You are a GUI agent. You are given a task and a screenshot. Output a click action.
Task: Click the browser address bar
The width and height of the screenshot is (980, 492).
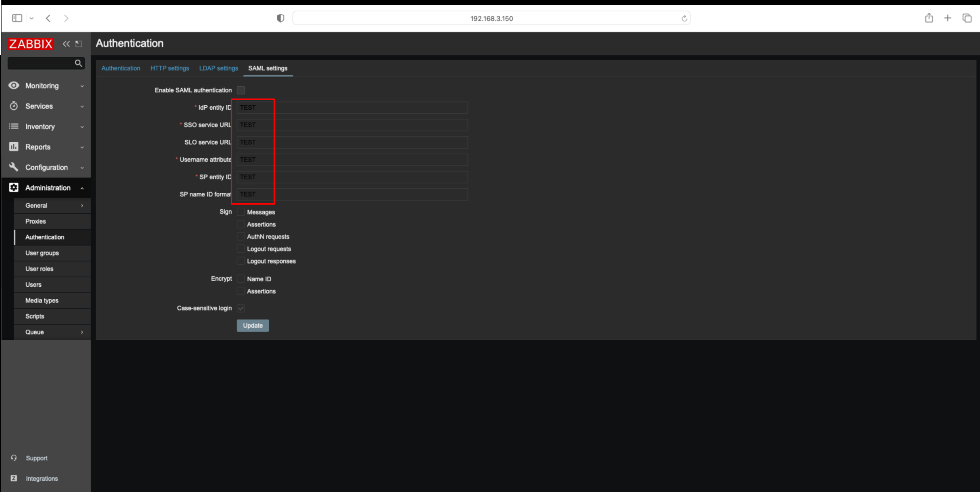[x=492, y=18]
